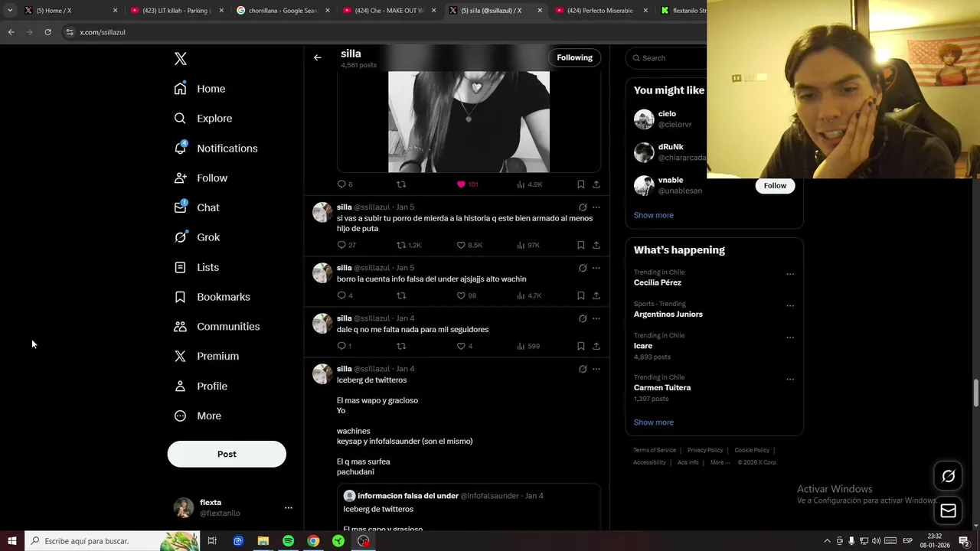
Task: Open Carmen Tuitera trend options
Action: [790, 380]
